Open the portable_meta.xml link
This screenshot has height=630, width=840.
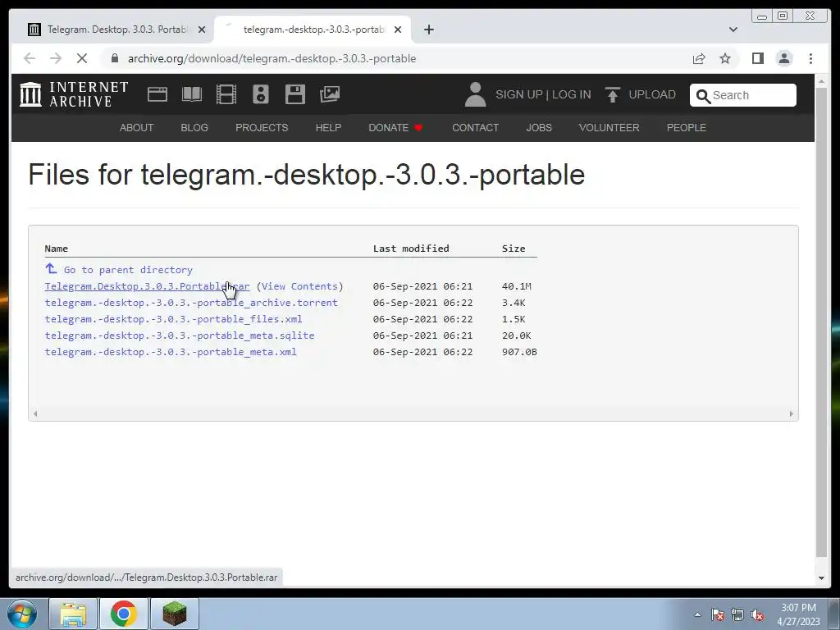[171, 352]
